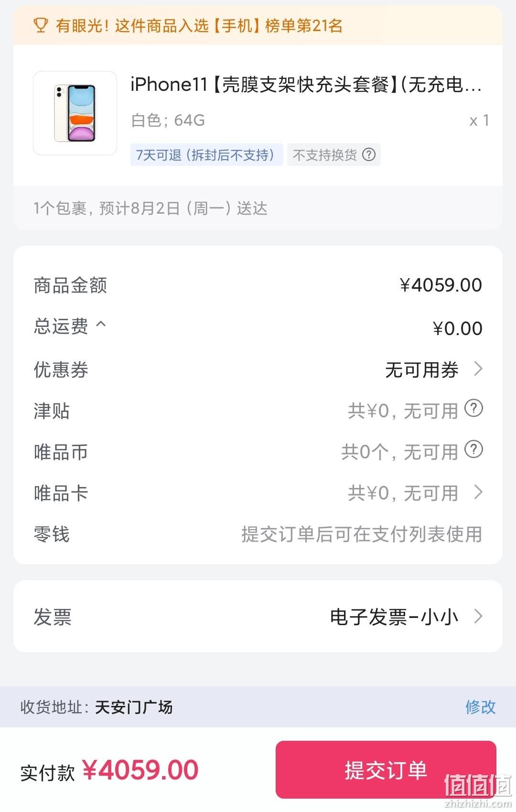Select 电子发票-小小 invoice option
Viewport: 516px width, 812px height.
(x=394, y=617)
